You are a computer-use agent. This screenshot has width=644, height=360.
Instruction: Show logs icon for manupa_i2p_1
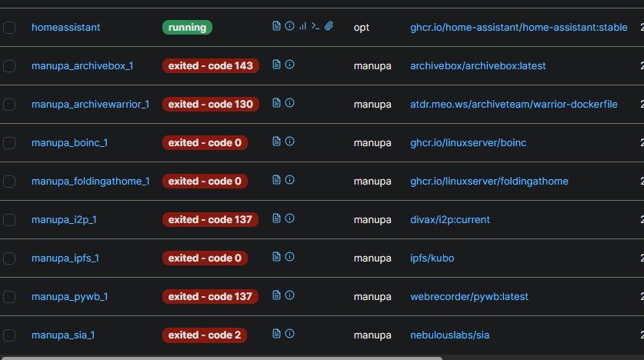coord(276,218)
